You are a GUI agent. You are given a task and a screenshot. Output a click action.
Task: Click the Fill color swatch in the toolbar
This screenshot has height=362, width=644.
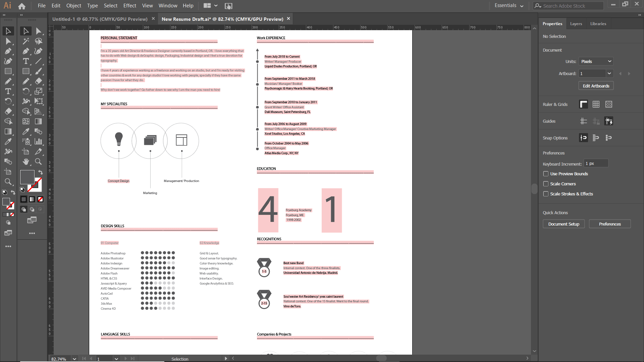pos(27,177)
